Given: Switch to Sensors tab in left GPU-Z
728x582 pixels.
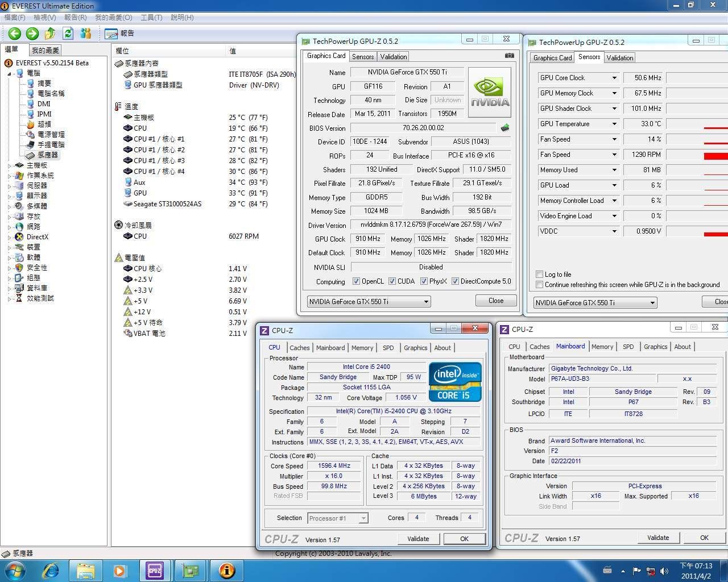Looking at the screenshot, I should coord(363,57).
